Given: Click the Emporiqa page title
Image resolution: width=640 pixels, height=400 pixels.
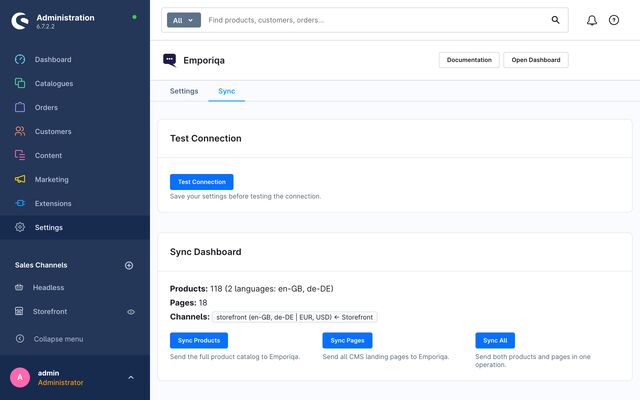Looking at the screenshot, I should [x=204, y=60].
